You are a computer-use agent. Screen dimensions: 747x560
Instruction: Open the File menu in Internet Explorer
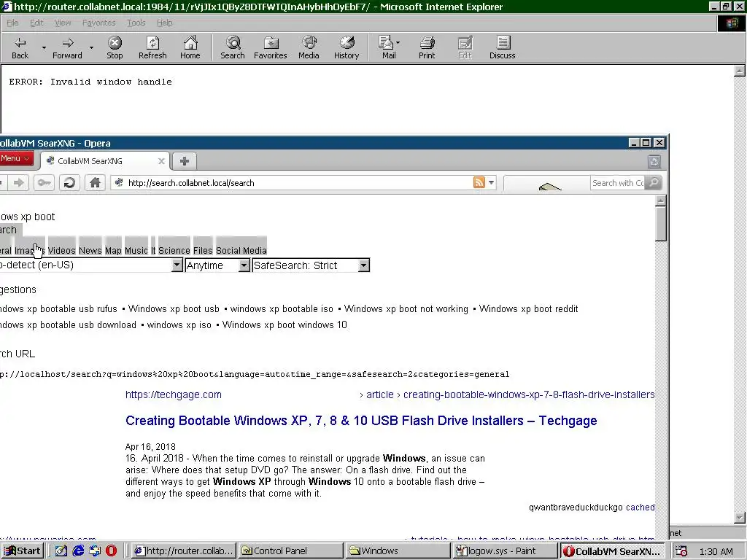12,23
